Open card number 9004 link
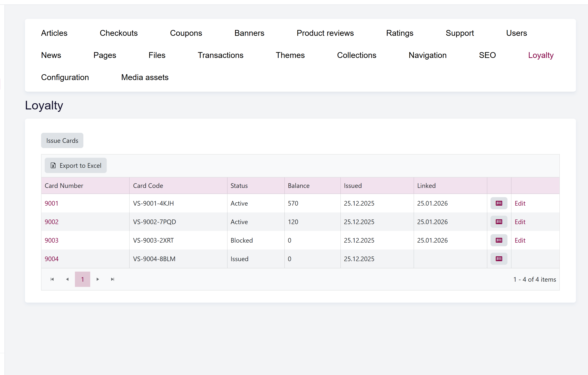The width and height of the screenshot is (588, 375). click(52, 259)
